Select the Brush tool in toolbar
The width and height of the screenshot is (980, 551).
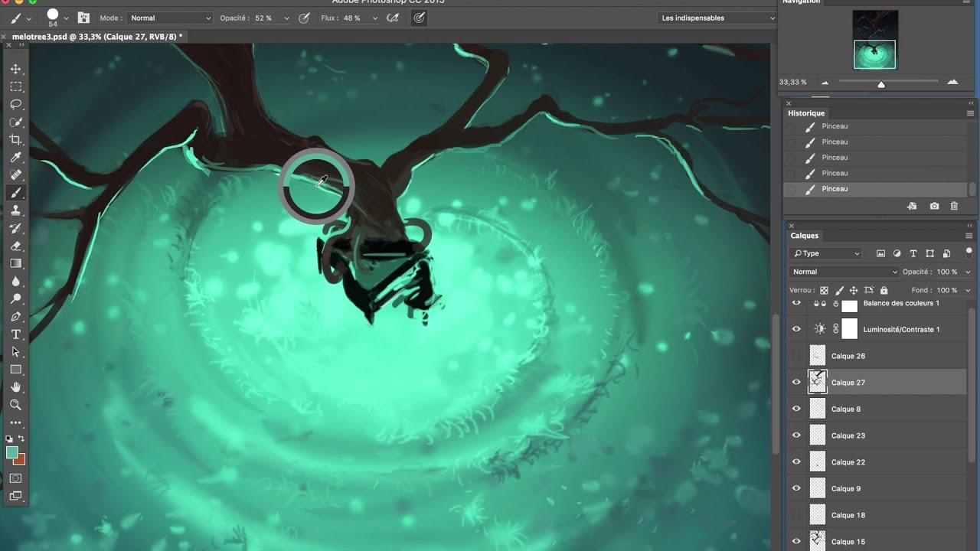click(x=15, y=193)
